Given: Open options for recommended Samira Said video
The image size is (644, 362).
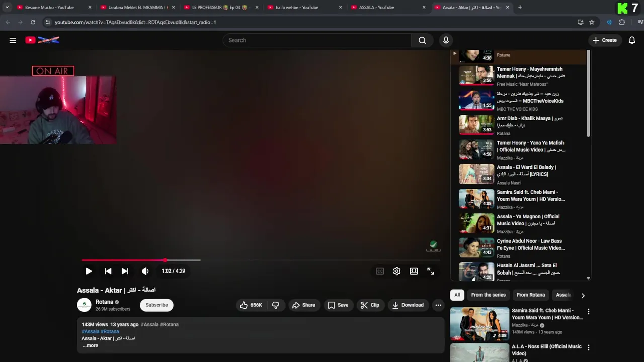Looking at the screenshot, I should coord(588,312).
